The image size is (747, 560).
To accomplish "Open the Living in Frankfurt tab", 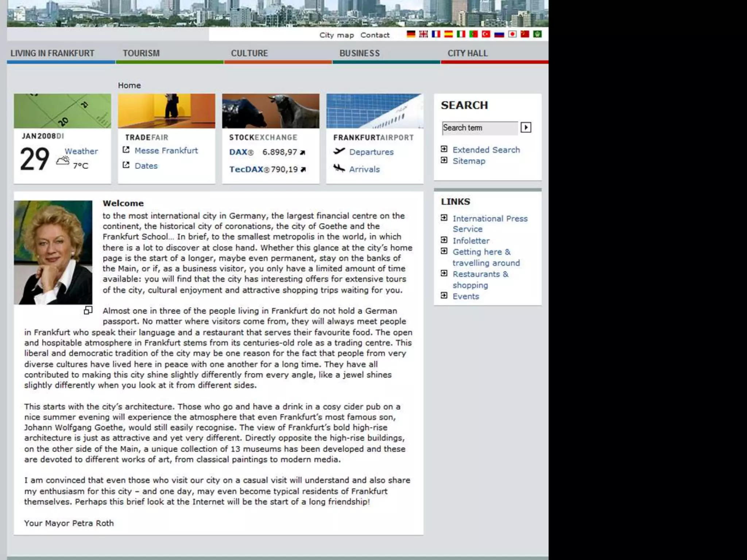I will tap(53, 53).
